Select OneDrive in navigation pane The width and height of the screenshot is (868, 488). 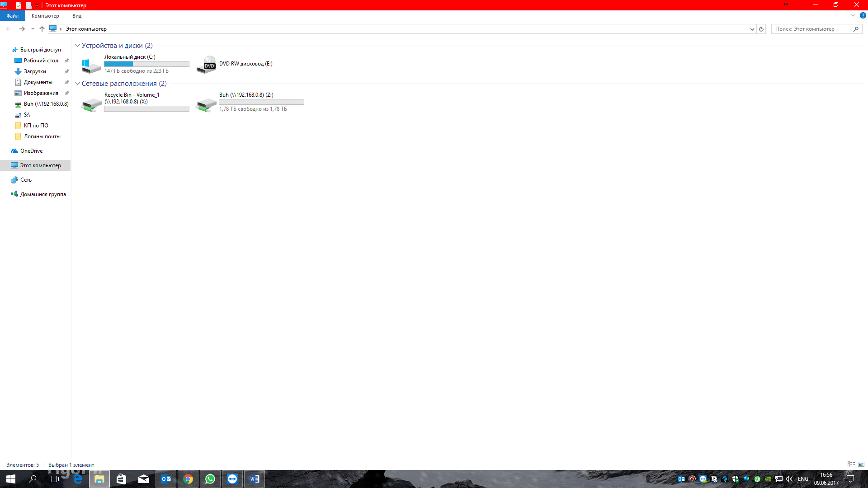click(x=31, y=151)
